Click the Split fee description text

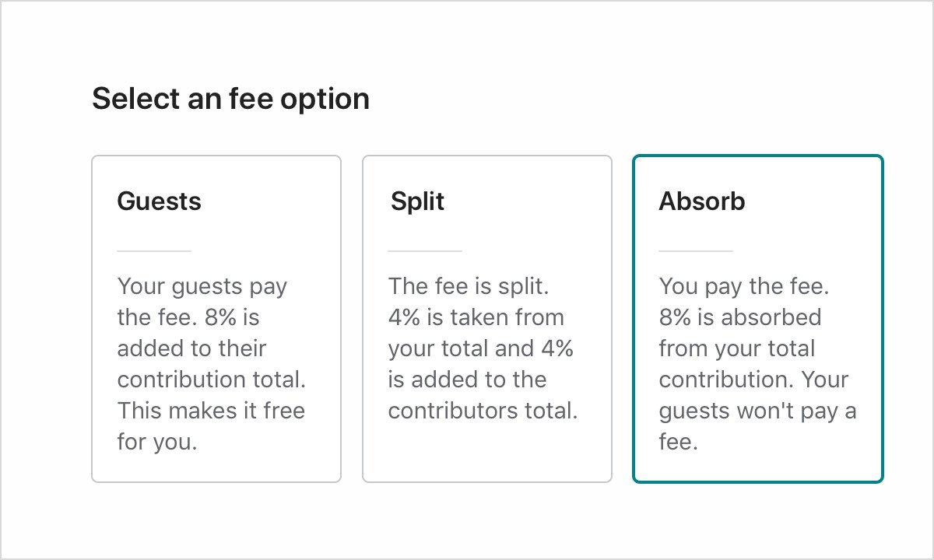pyautogui.click(x=481, y=348)
